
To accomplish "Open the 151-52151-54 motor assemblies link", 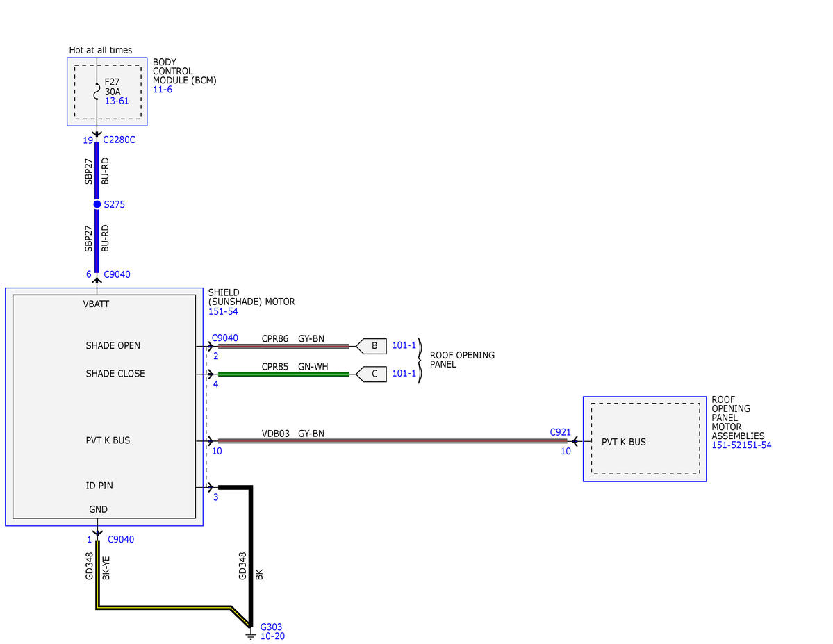I will (741, 445).
